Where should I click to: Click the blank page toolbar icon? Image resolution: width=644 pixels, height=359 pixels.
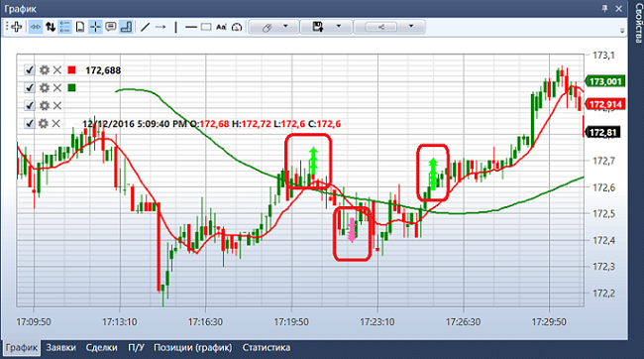tap(80, 27)
